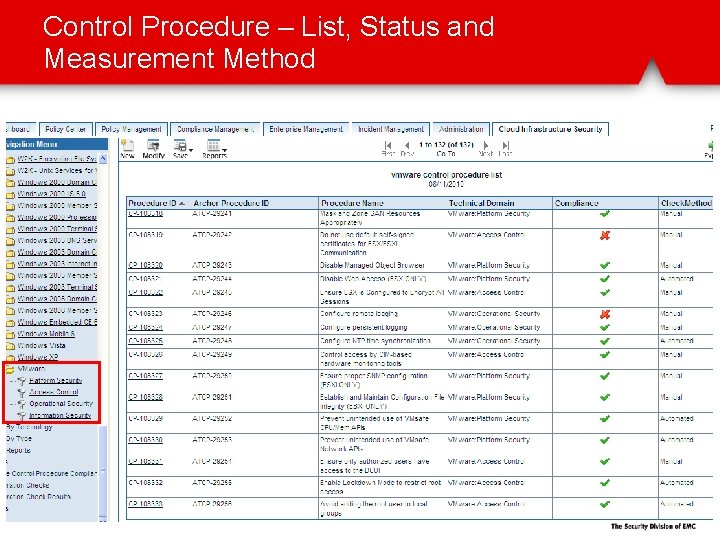Switch to Policy Management tab

coord(131,129)
